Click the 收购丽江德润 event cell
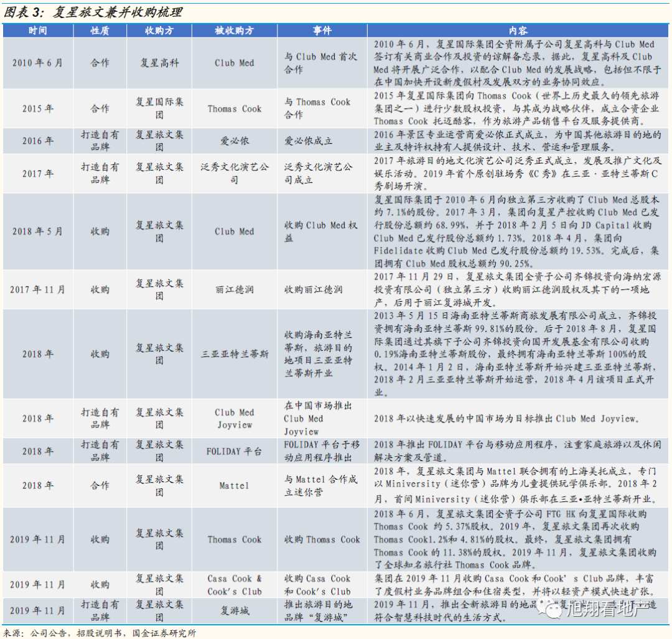 [322, 290]
